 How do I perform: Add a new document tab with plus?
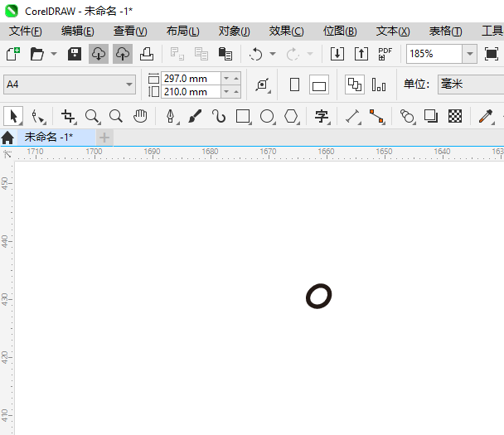point(104,138)
